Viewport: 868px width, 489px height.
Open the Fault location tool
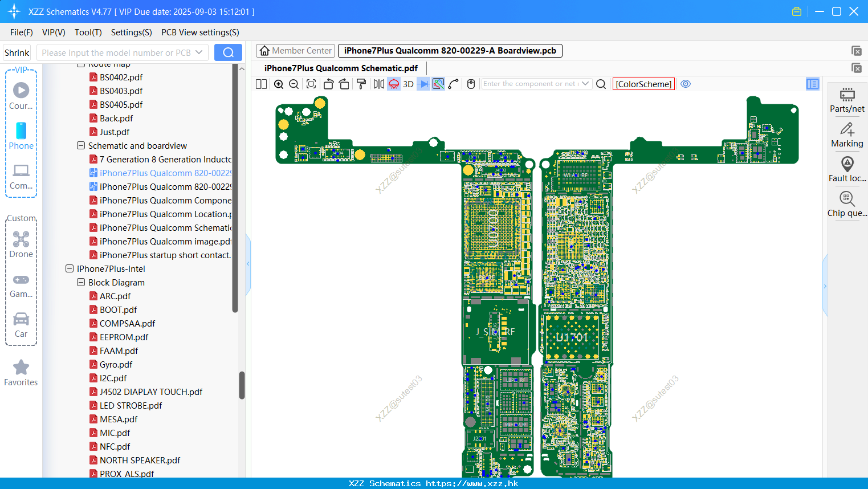847,170
